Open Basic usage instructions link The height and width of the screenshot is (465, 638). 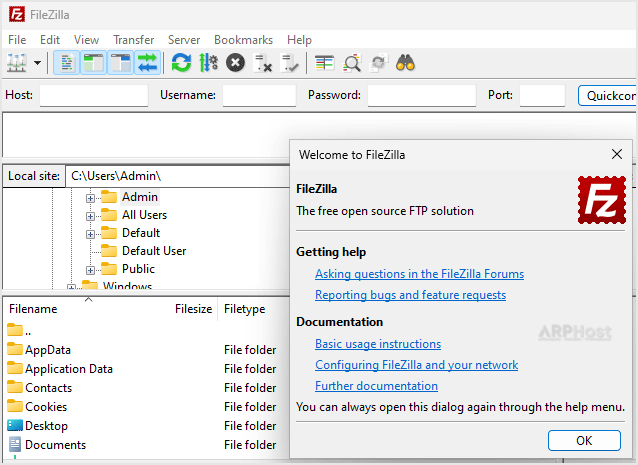(377, 344)
